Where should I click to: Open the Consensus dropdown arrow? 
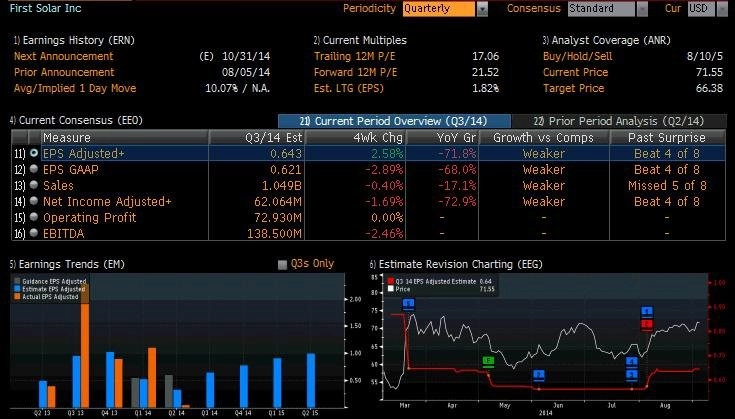tap(642, 9)
